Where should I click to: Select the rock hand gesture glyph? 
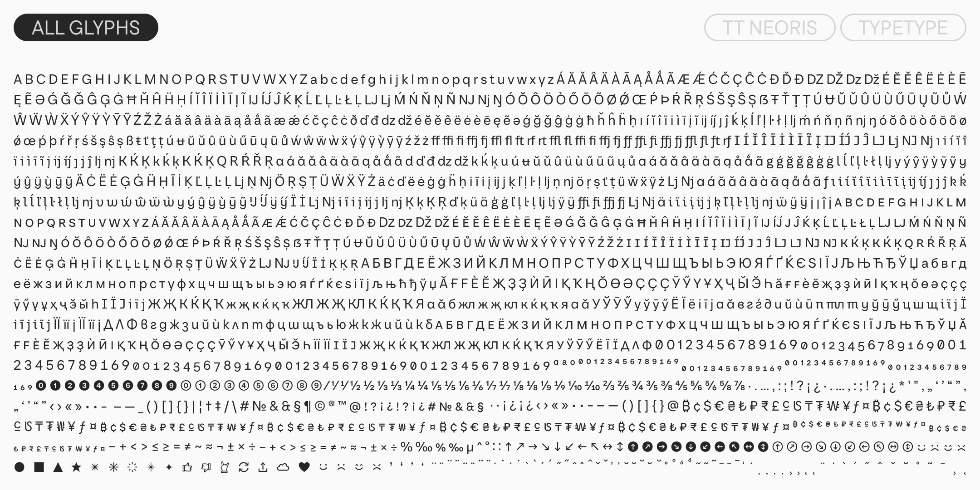click(224, 467)
